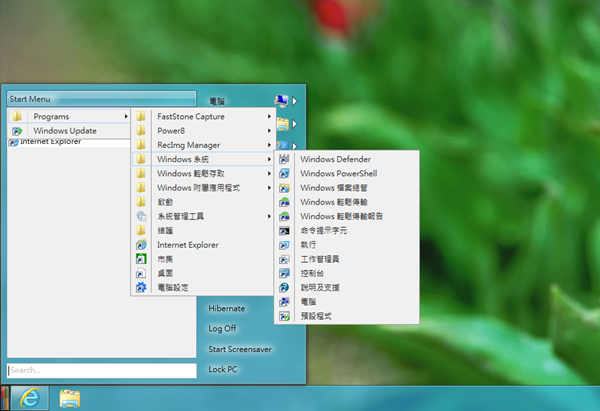Open 預設程式 default programs icon
Viewport: 600px width, 411px height.
click(284, 316)
